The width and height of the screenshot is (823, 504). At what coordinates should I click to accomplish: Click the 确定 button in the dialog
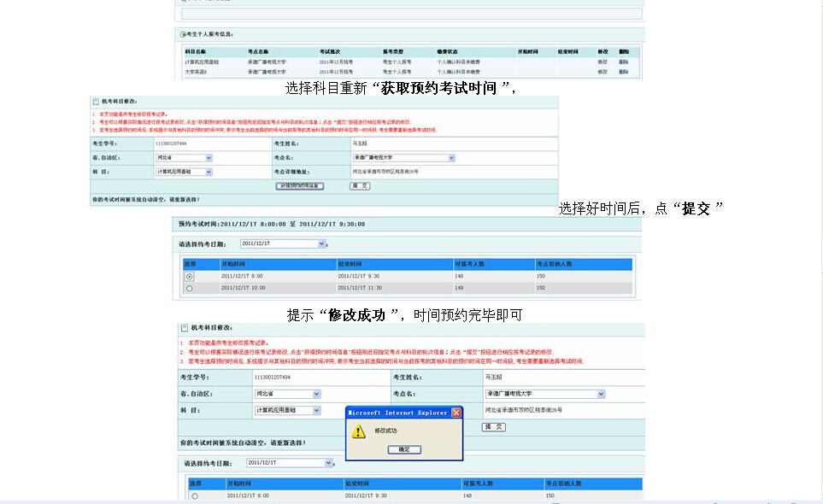point(404,449)
